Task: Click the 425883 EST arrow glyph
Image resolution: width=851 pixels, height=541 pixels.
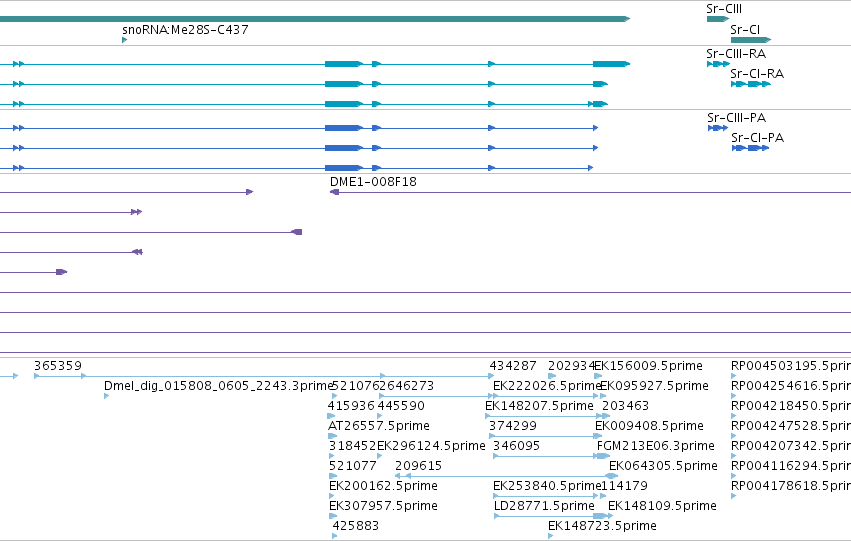Action: (x=335, y=536)
